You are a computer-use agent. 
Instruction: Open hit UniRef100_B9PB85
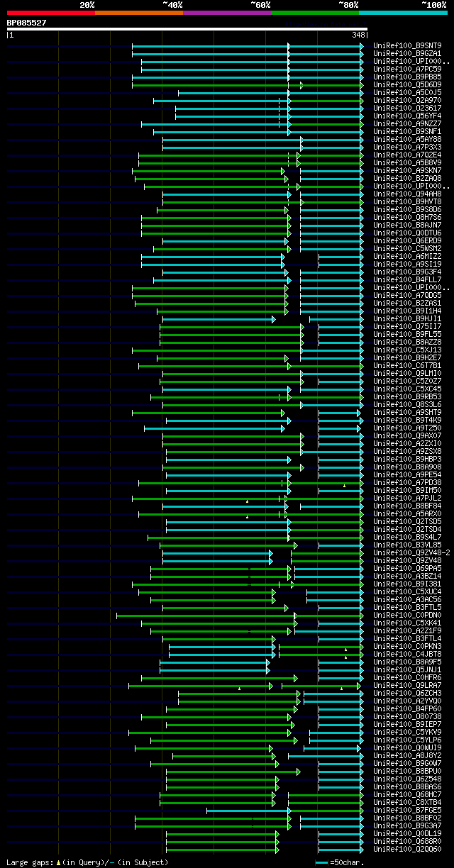(407, 77)
